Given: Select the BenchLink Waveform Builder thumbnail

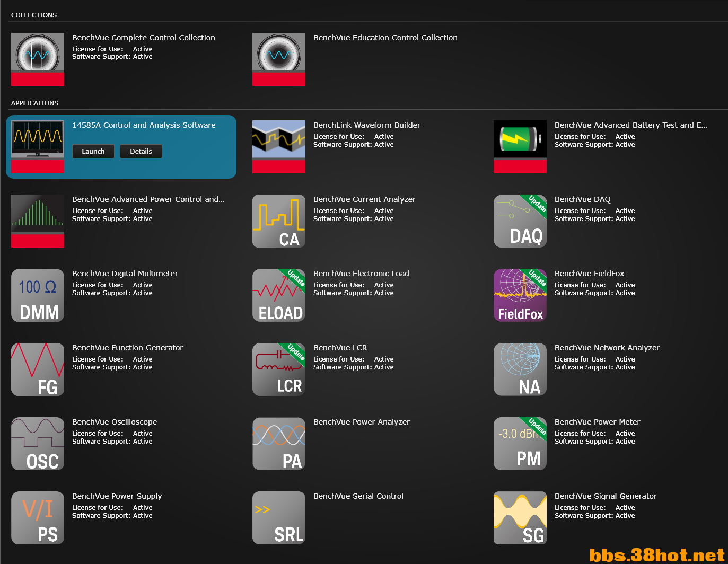Looking at the screenshot, I should (x=279, y=147).
